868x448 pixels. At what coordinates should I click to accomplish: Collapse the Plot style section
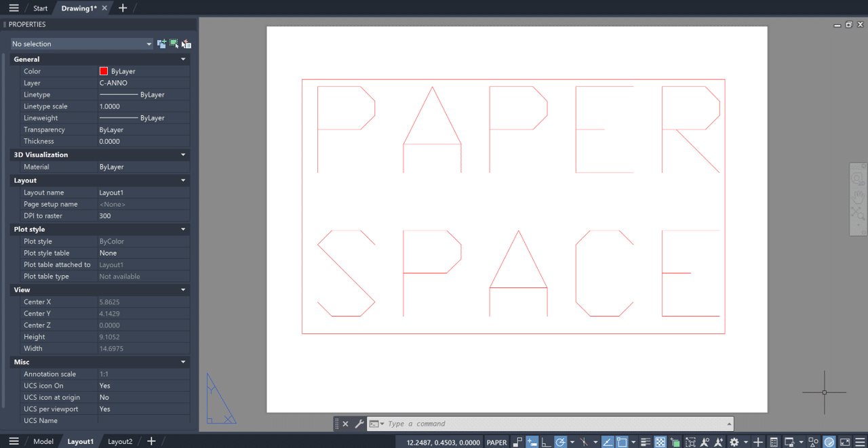[183, 230]
